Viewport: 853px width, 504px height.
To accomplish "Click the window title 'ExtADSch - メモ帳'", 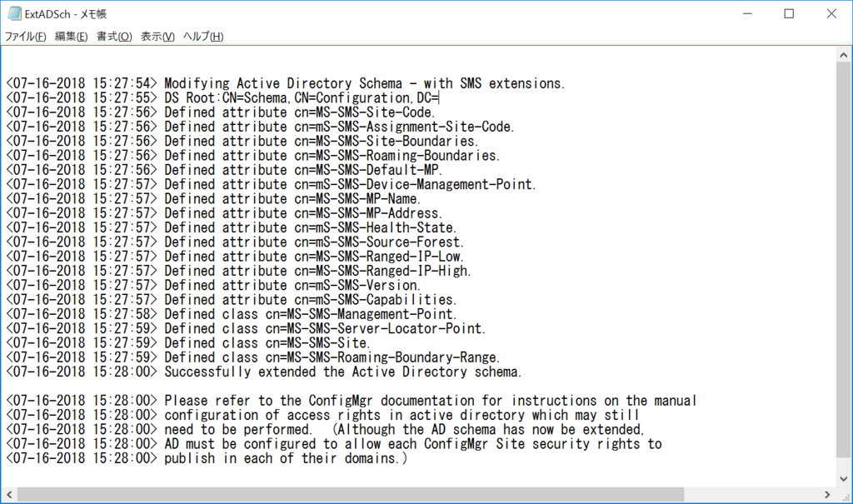I will coord(66,14).
